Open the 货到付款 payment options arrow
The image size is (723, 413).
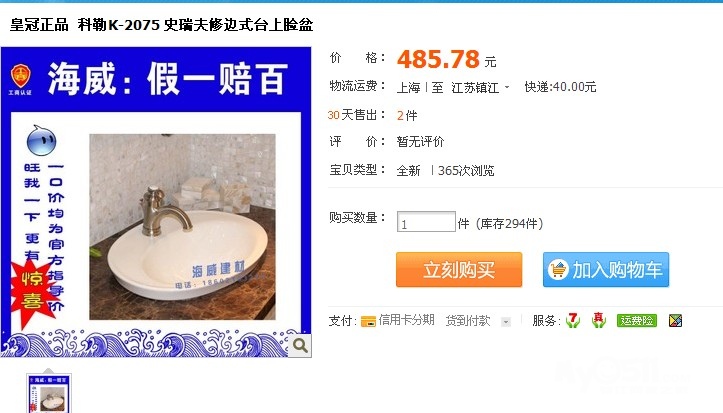point(506,322)
